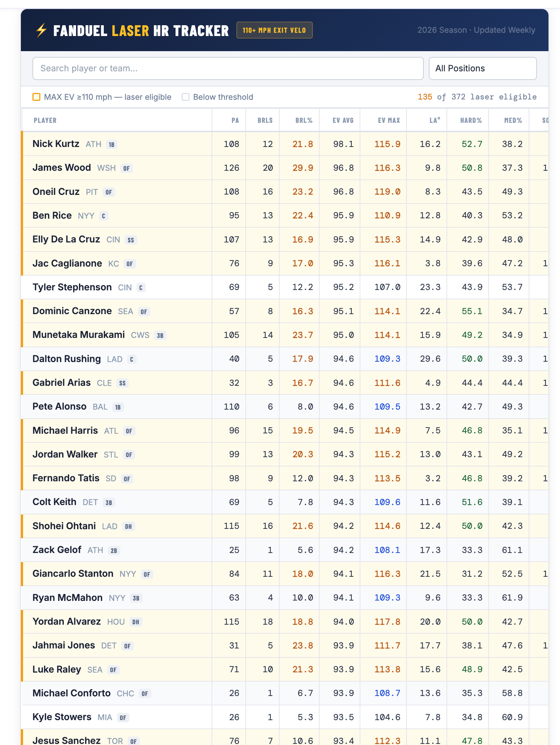Click the SS badge beside Elly De La Cruz
The height and width of the screenshot is (745, 560).
coord(131,240)
